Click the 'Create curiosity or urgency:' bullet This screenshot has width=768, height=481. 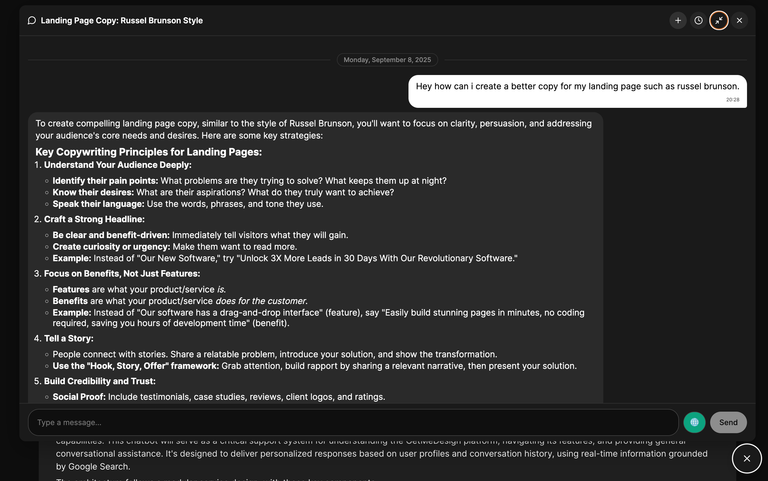coord(175,247)
